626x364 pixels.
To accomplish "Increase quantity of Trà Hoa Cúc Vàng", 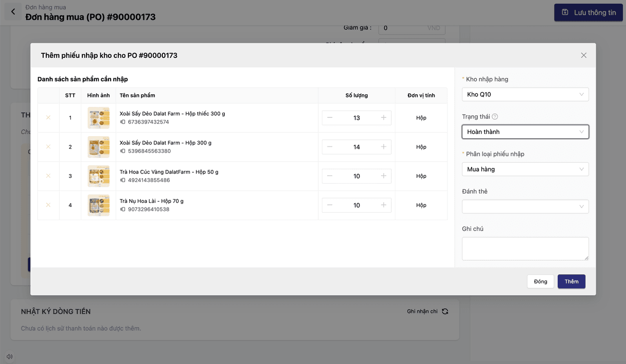I will pos(383,176).
